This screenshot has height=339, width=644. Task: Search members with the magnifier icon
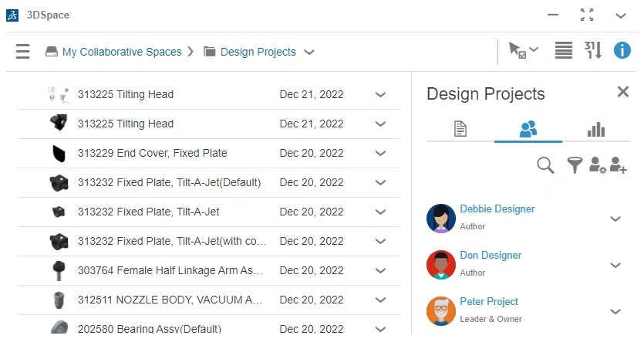click(x=545, y=164)
